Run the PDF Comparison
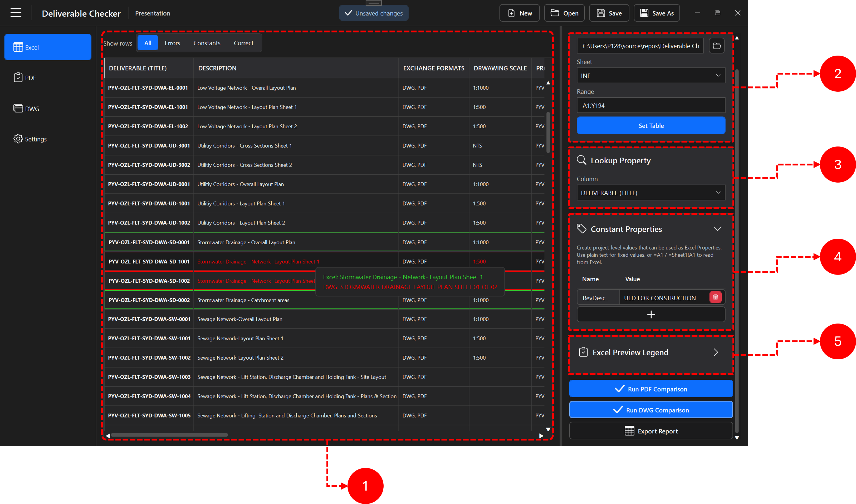Viewport: 856px width, 504px height. click(651, 389)
